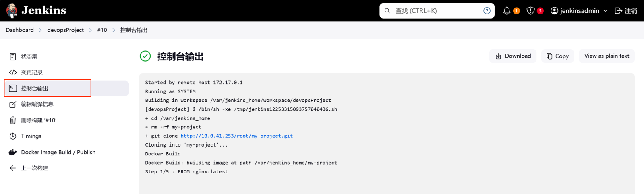
Task: View as plain text
Action: 607,56
